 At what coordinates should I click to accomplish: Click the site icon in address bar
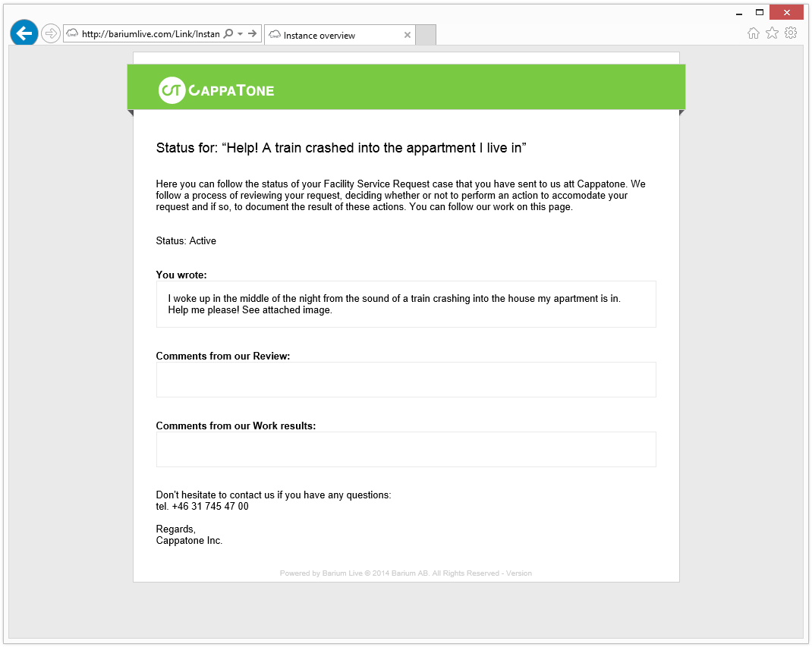(x=72, y=33)
